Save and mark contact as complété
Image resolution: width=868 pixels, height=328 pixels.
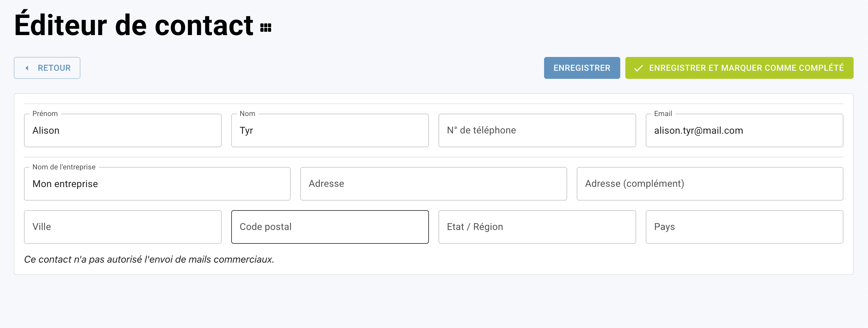tap(746, 68)
